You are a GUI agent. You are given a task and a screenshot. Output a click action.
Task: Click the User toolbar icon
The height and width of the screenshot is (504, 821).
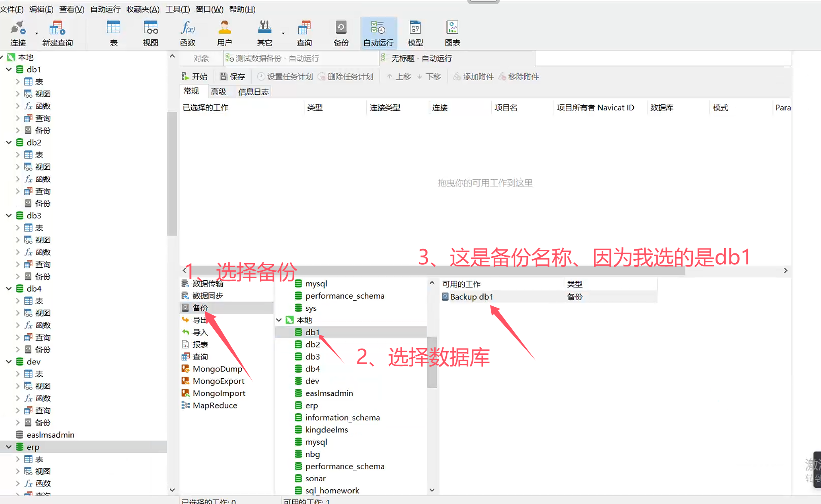pos(224,33)
